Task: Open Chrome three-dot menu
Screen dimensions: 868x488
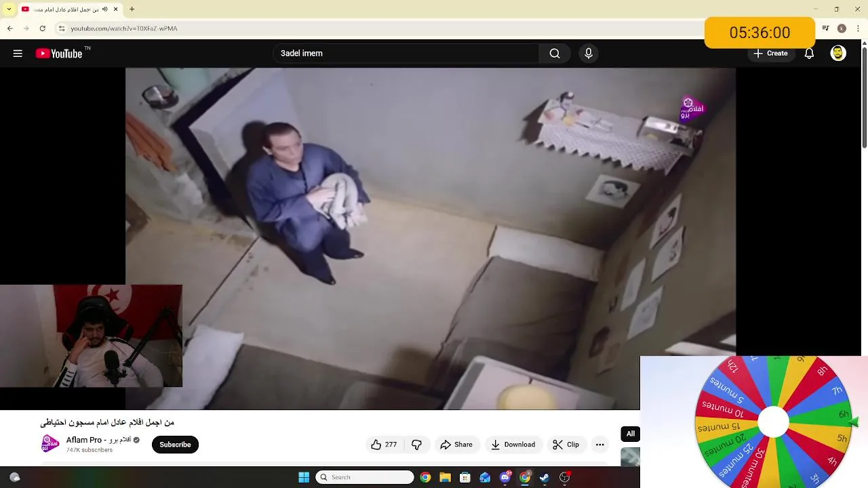Action: click(857, 28)
